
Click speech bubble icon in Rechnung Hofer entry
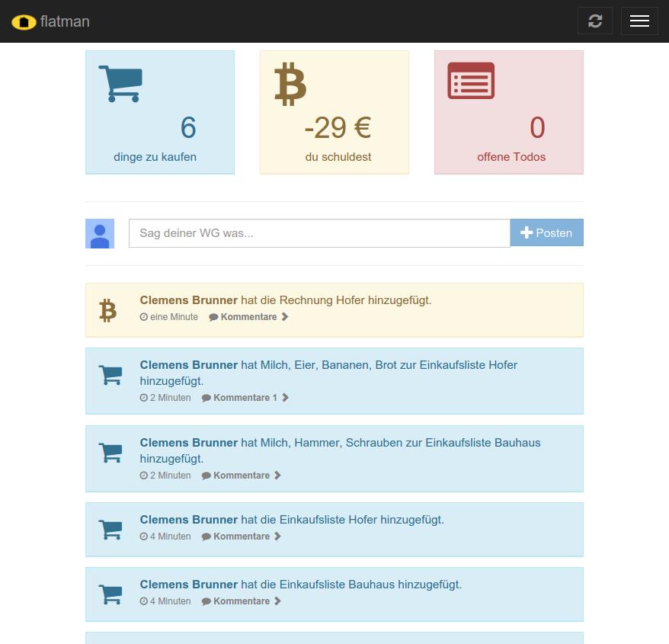(213, 317)
